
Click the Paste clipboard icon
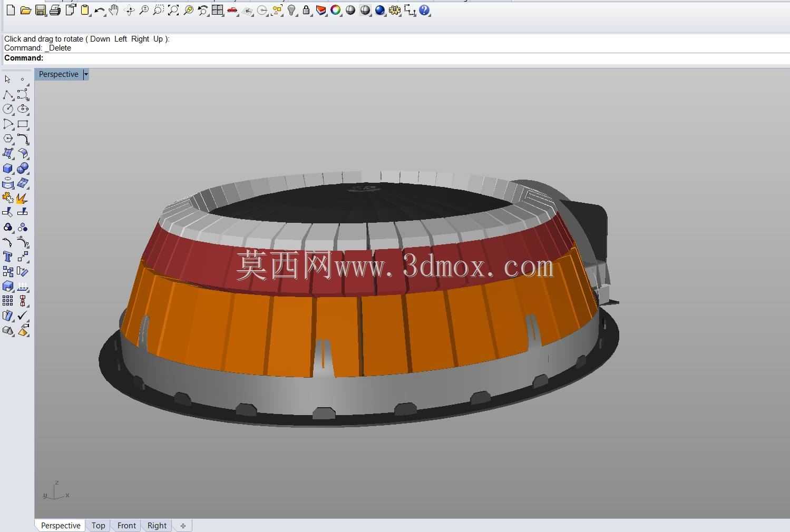pos(85,10)
